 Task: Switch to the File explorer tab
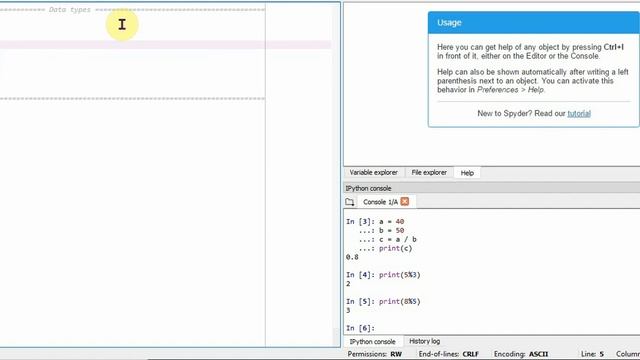(x=429, y=173)
